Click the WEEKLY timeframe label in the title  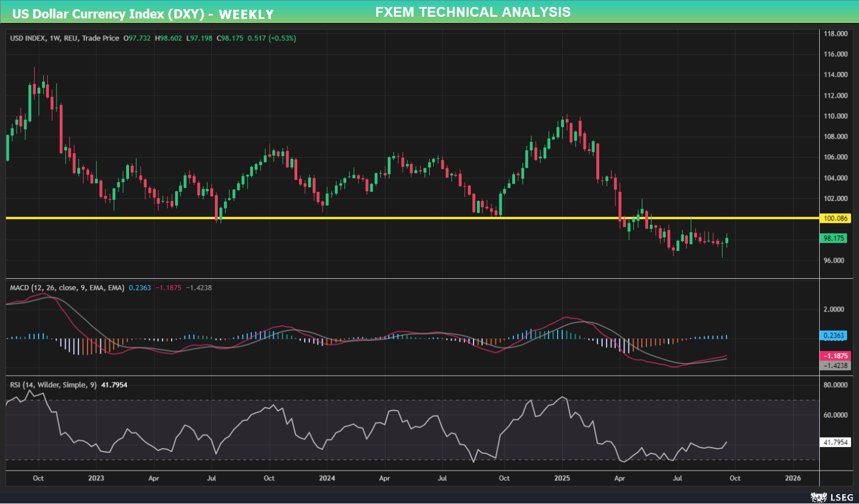[248, 14]
